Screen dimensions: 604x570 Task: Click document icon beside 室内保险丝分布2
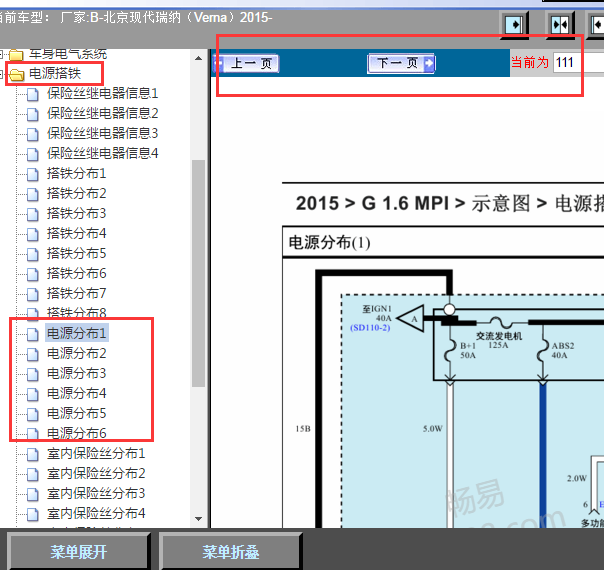(x=33, y=474)
